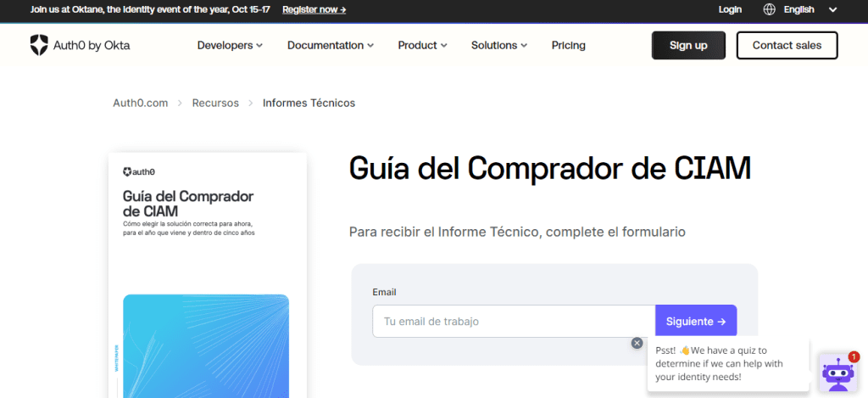Go to the Pricing page
This screenshot has width=868, height=398.
pos(569,46)
